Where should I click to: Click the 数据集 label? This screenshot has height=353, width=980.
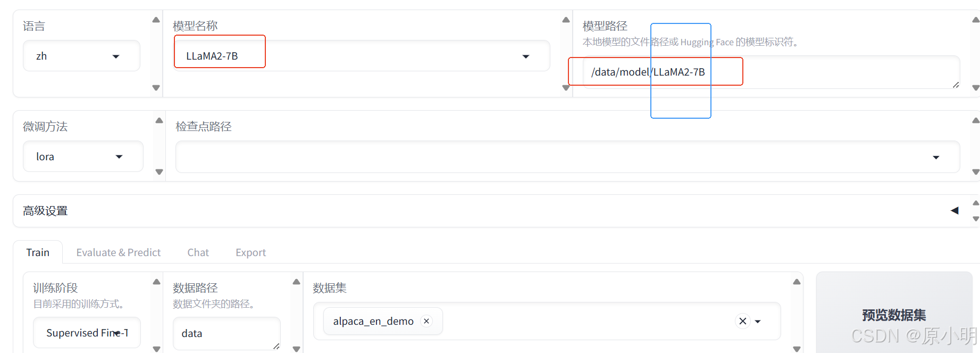[x=330, y=288]
